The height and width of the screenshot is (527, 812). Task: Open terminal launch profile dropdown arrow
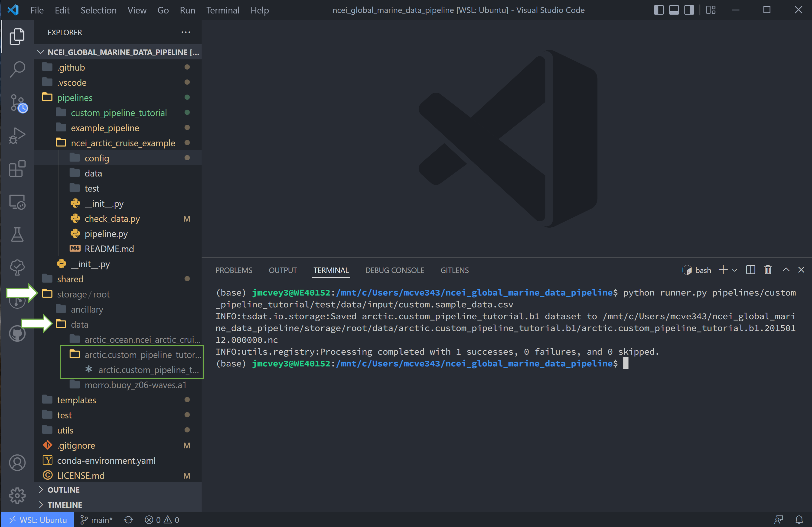click(x=734, y=270)
